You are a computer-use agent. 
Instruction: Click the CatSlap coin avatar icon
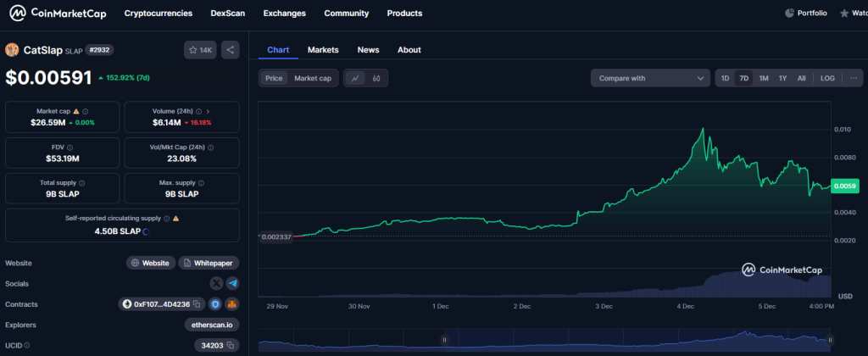pyautogui.click(x=12, y=50)
